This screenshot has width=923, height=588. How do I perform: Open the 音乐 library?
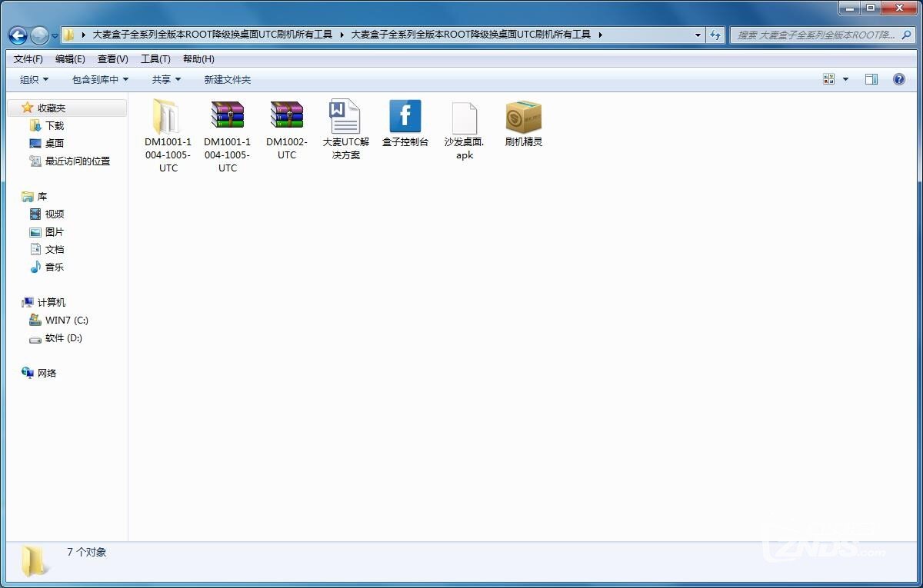point(55,267)
